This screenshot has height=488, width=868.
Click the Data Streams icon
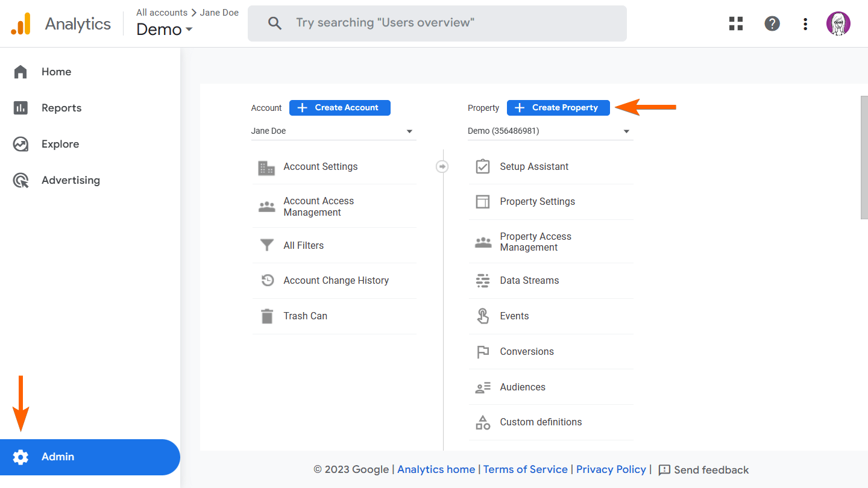pyautogui.click(x=483, y=281)
